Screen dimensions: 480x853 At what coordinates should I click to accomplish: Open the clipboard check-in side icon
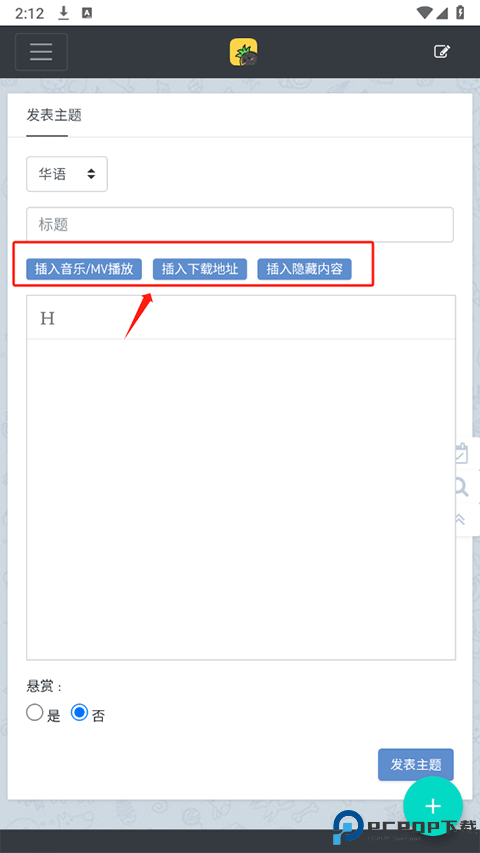click(461, 454)
